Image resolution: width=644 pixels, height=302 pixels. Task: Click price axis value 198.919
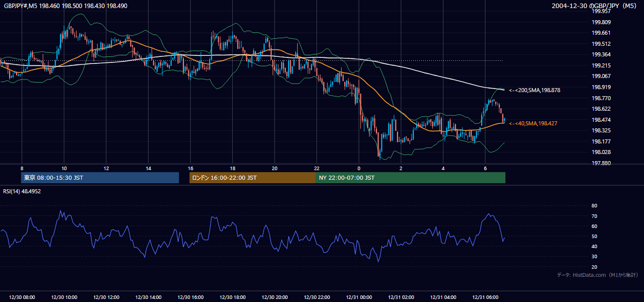(601, 87)
